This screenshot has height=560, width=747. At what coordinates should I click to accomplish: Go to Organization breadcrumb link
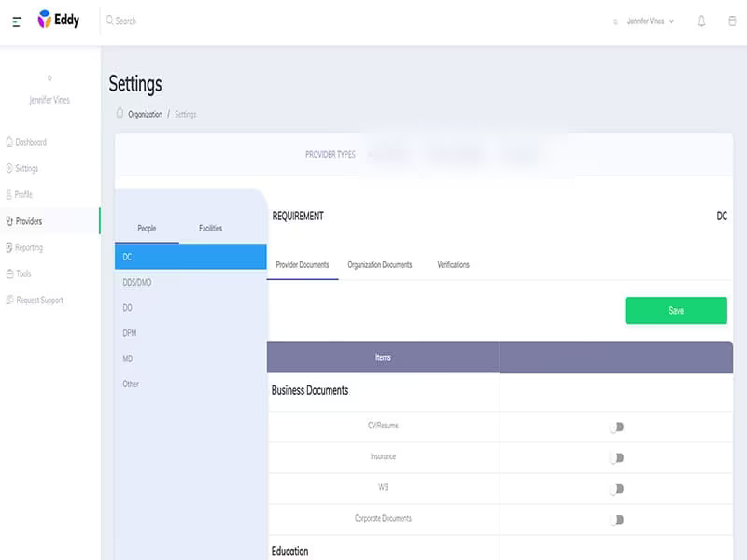click(x=146, y=114)
